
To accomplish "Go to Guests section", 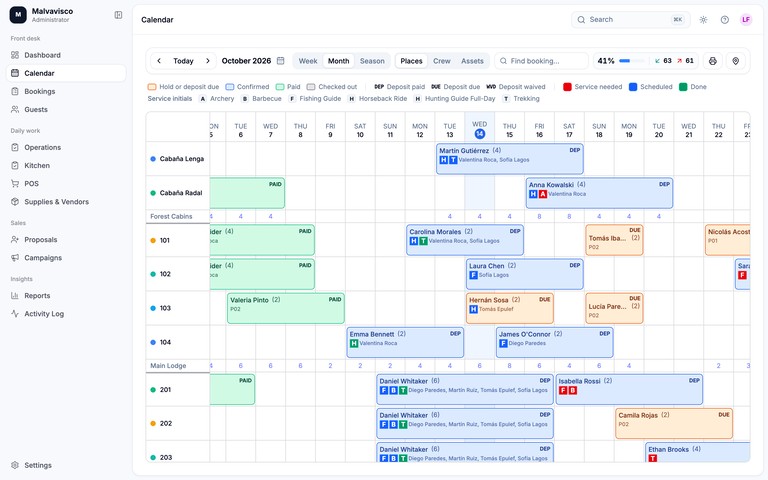I will pos(66,109).
